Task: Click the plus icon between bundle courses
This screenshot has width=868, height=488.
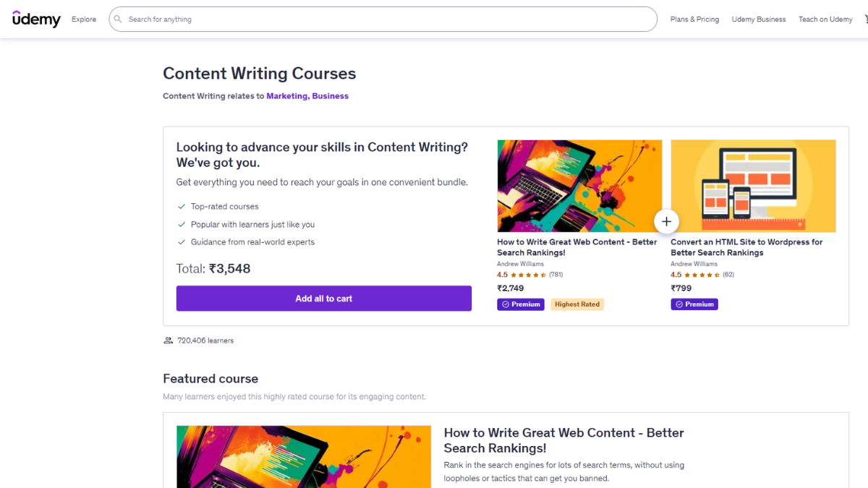Action: [x=666, y=221]
